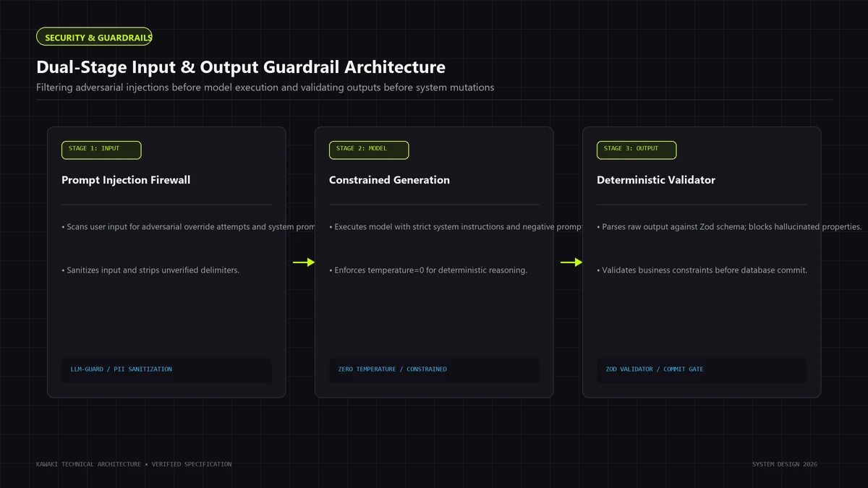Click bullet 'Sanitizes input and strips unverified delimiters'

click(150, 270)
